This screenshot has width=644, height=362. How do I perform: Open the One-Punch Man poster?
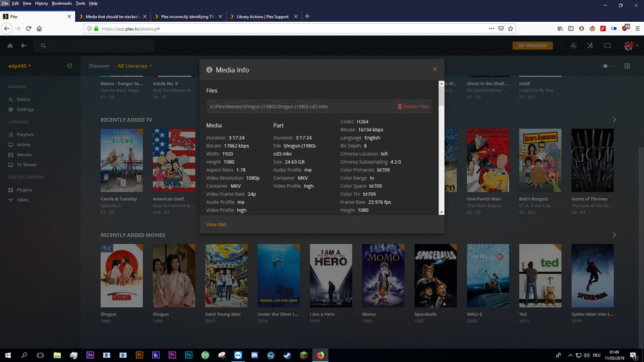pos(488,161)
